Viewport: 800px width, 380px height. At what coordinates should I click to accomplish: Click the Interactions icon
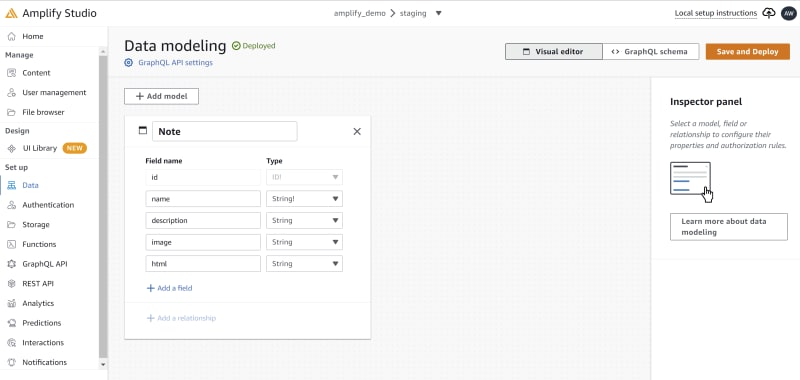coord(12,343)
